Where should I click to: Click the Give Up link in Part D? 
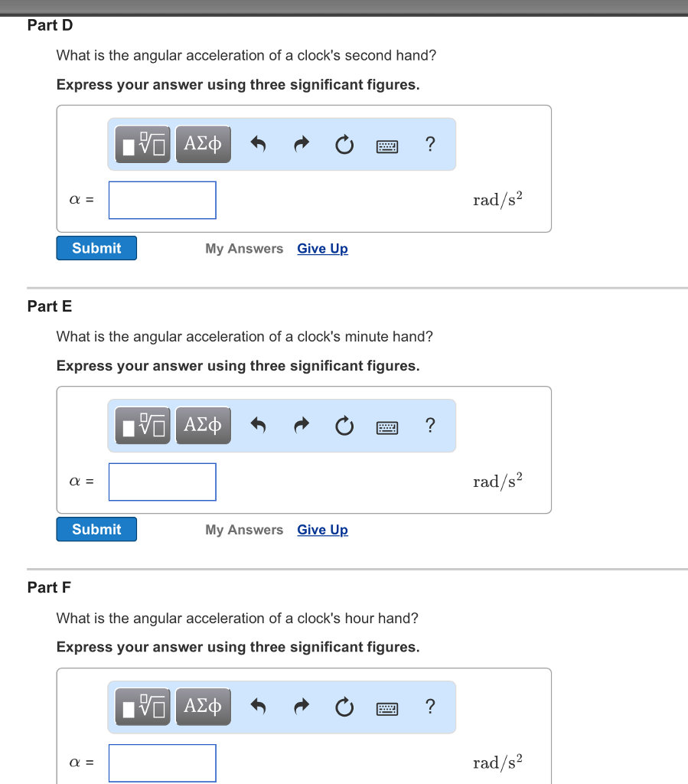[322, 248]
